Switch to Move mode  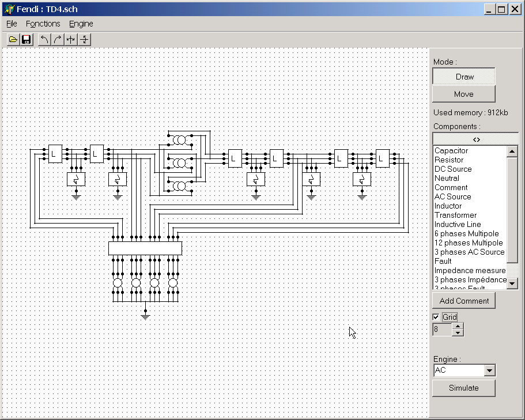[x=464, y=94]
